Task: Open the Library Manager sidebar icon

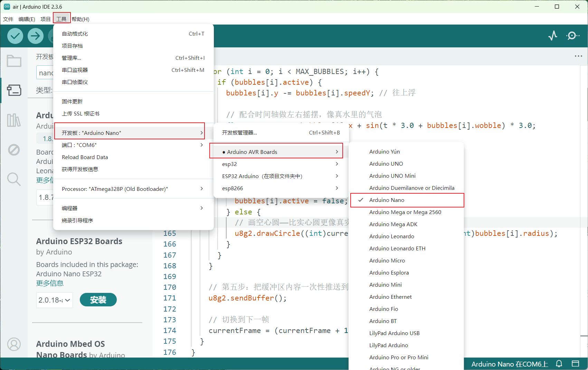Action: point(14,120)
